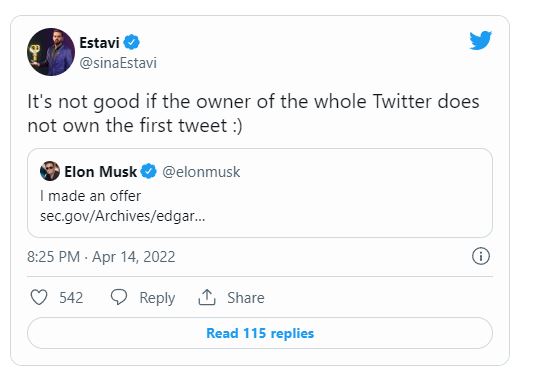
Task: Open Elon Musk's small avatar
Action: pyautogui.click(x=50, y=171)
